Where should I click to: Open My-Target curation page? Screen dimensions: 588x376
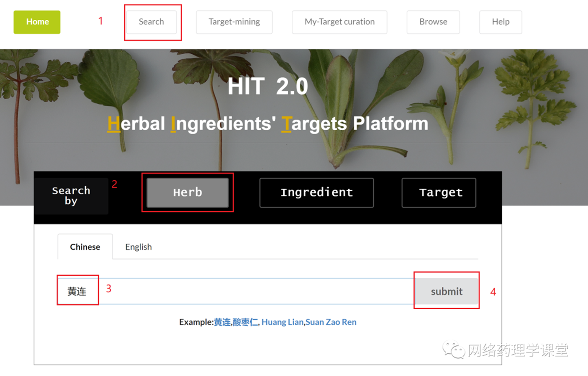[340, 22]
